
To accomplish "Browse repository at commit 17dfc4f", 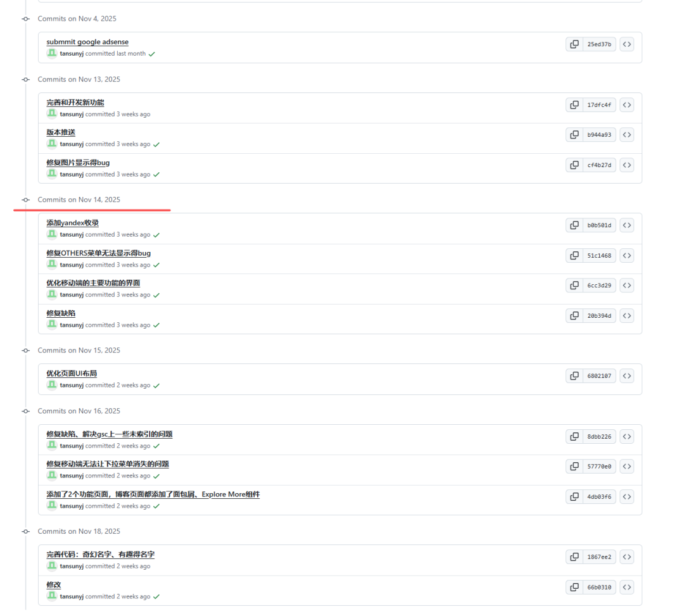I will [627, 104].
